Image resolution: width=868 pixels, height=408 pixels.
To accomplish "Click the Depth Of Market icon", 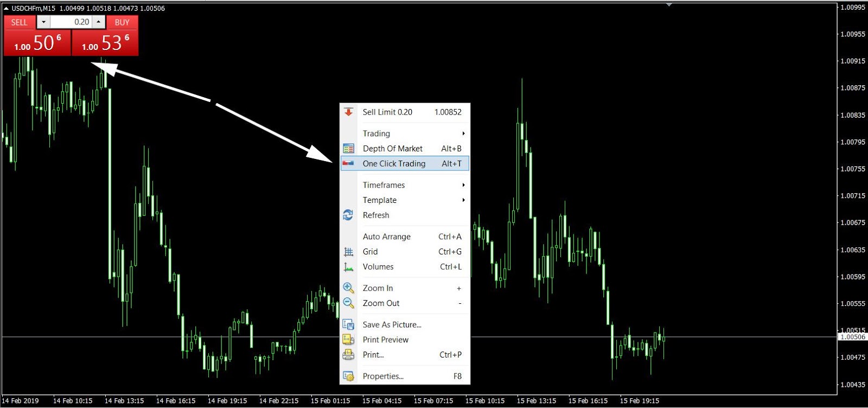I will (348, 149).
